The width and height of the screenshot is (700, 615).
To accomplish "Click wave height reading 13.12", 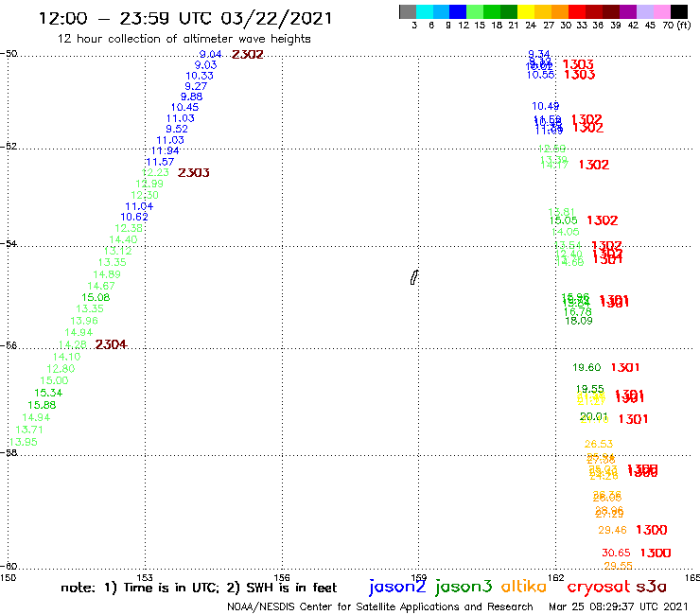I will tap(118, 251).
